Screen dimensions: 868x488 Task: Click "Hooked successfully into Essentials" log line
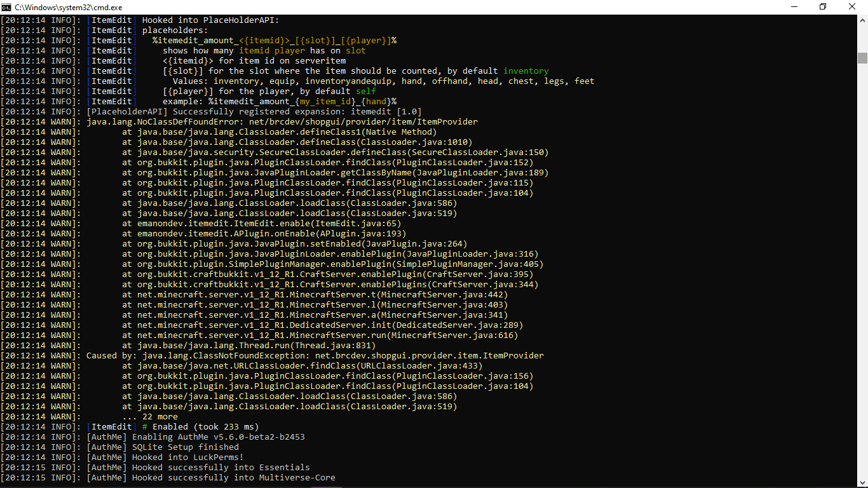point(220,467)
